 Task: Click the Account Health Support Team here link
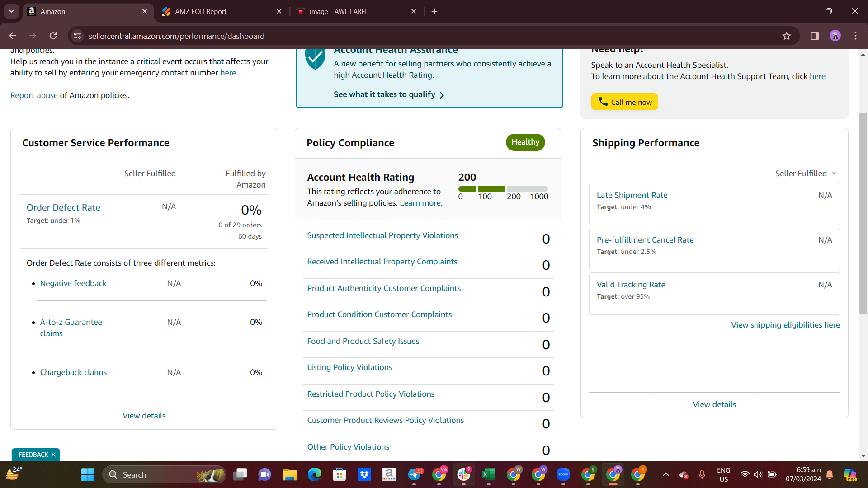817,76
